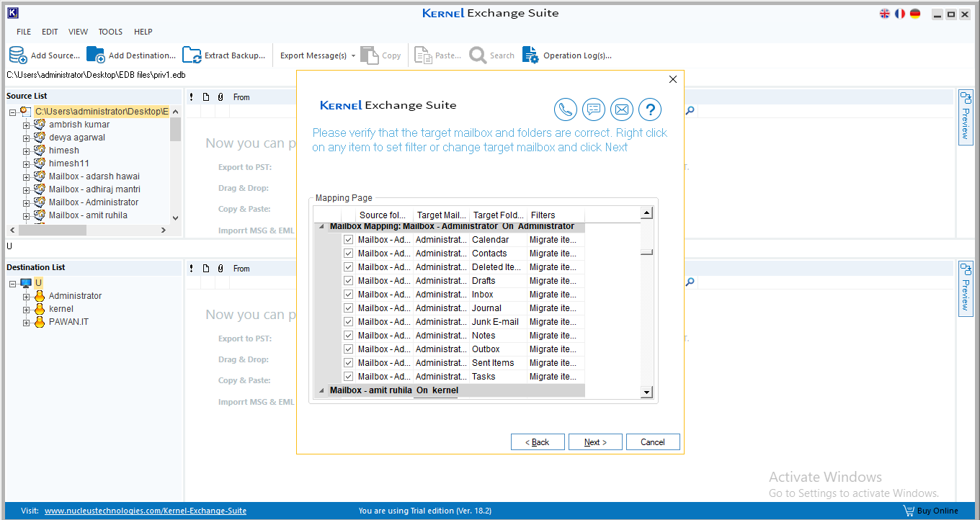Close the mapping dialog with X
Image resolution: width=980 pixels, height=520 pixels.
(x=673, y=79)
